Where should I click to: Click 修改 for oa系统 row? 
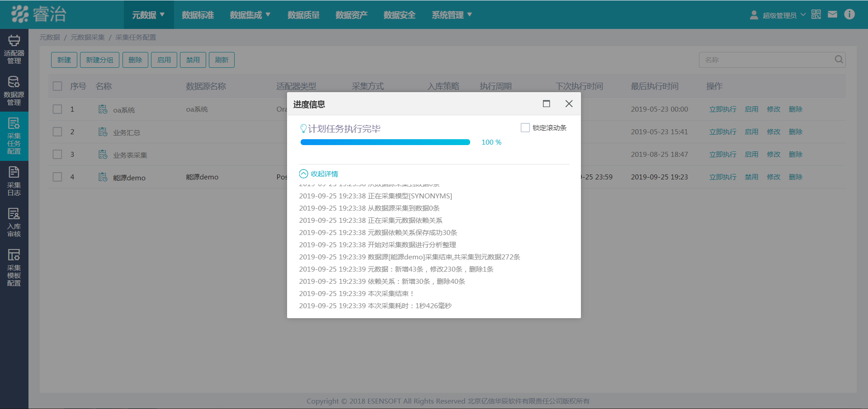[774, 109]
